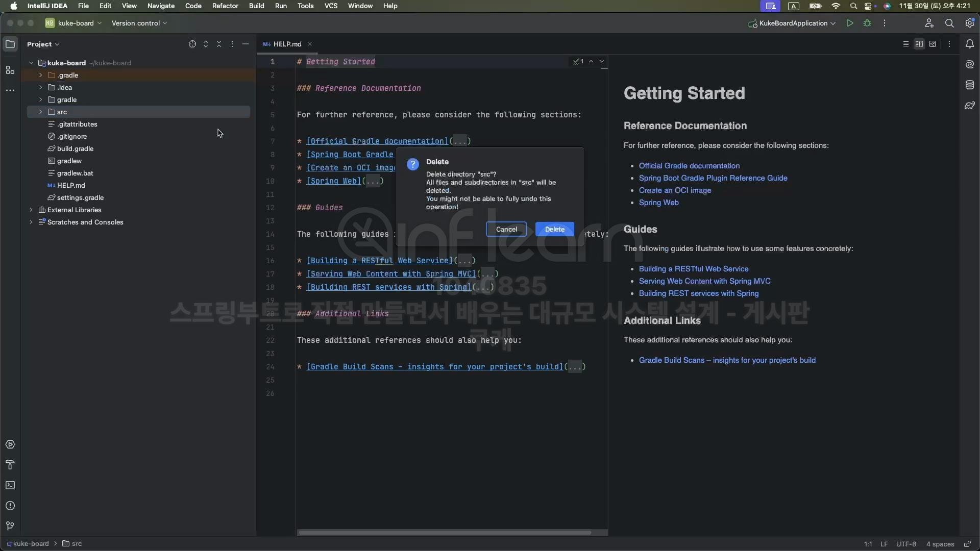Open editor tabs more options menu
980x551 pixels.
coord(949,44)
